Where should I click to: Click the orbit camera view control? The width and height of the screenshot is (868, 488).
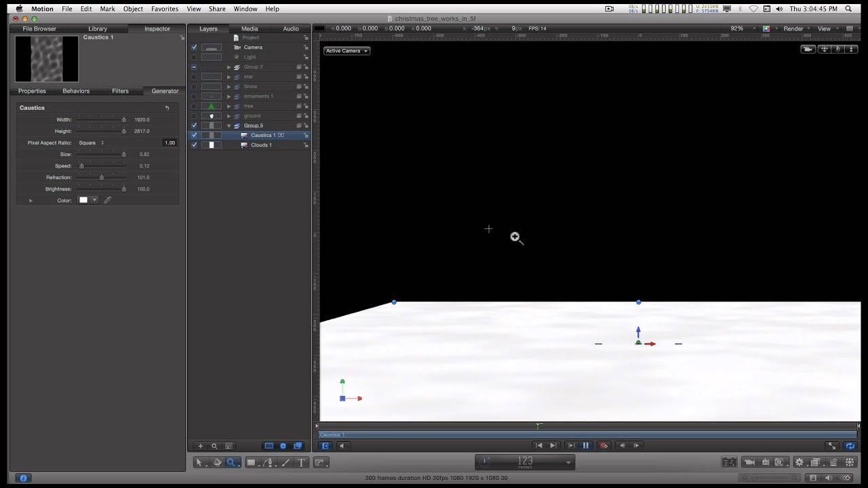click(837, 49)
